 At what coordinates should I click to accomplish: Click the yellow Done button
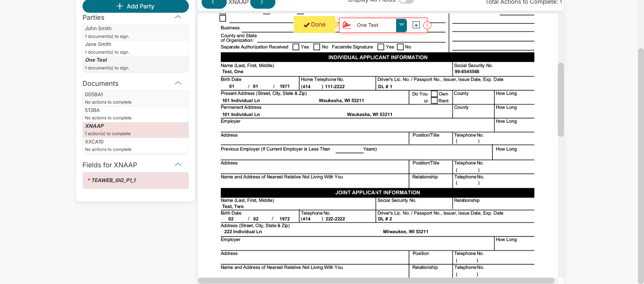314,24
